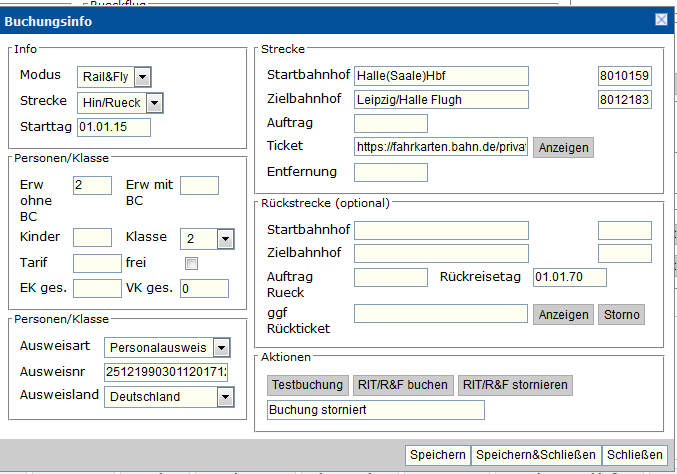Screen dimensions: 677x474
Task: Click RIT/R&F buchen button
Action: 403,385
